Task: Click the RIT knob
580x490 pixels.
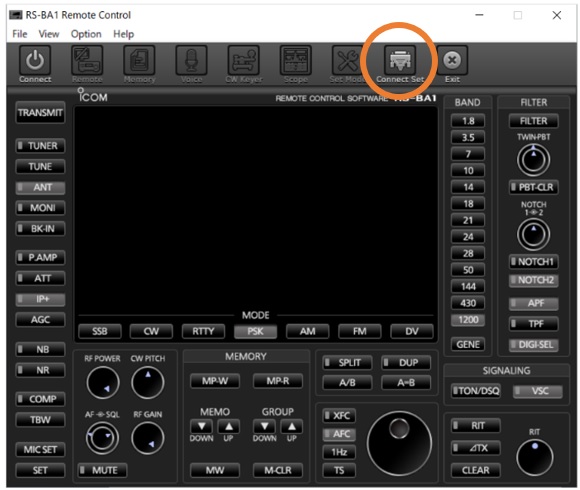Action: (535, 457)
